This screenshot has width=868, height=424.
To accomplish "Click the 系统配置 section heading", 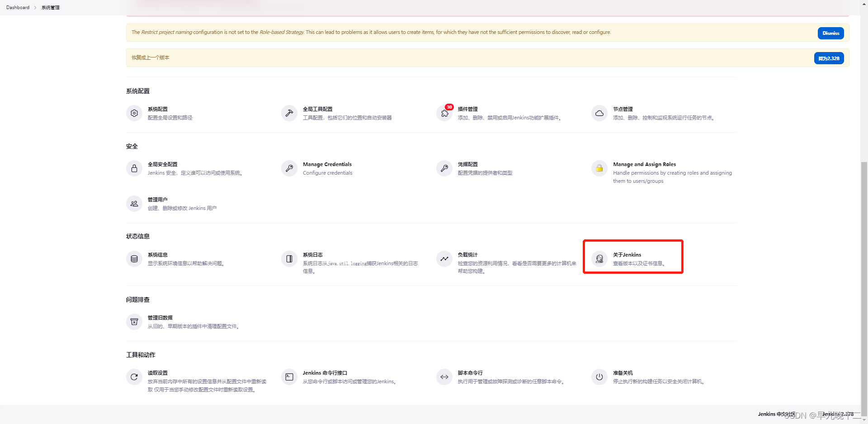I will (x=138, y=91).
